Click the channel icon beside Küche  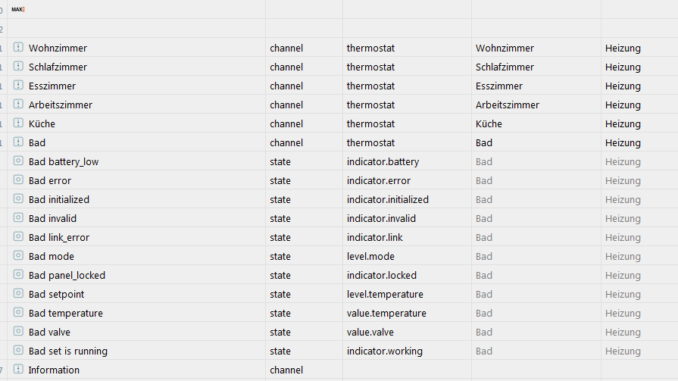18,123
